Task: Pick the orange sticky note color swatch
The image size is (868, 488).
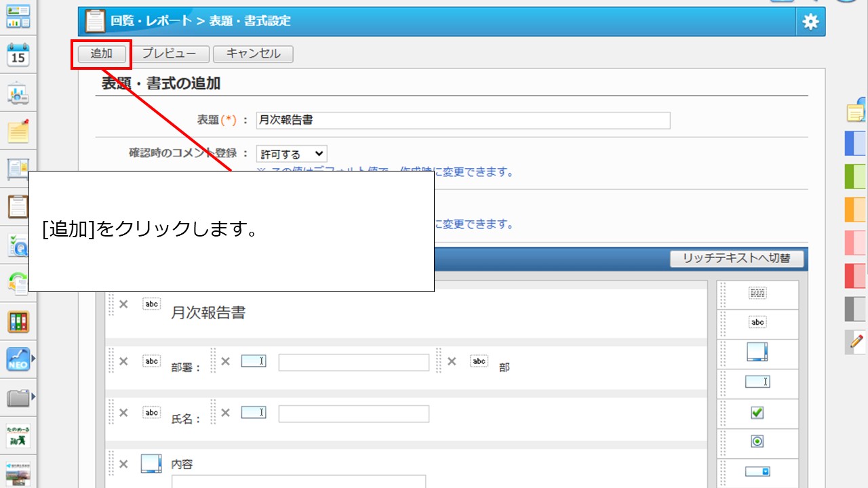Action: [856, 209]
